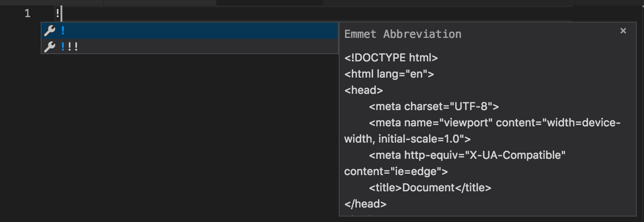The height and width of the screenshot is (222, 644).
Task: Close the Emmet Abbreviation details panel
Action: (623, 31)
